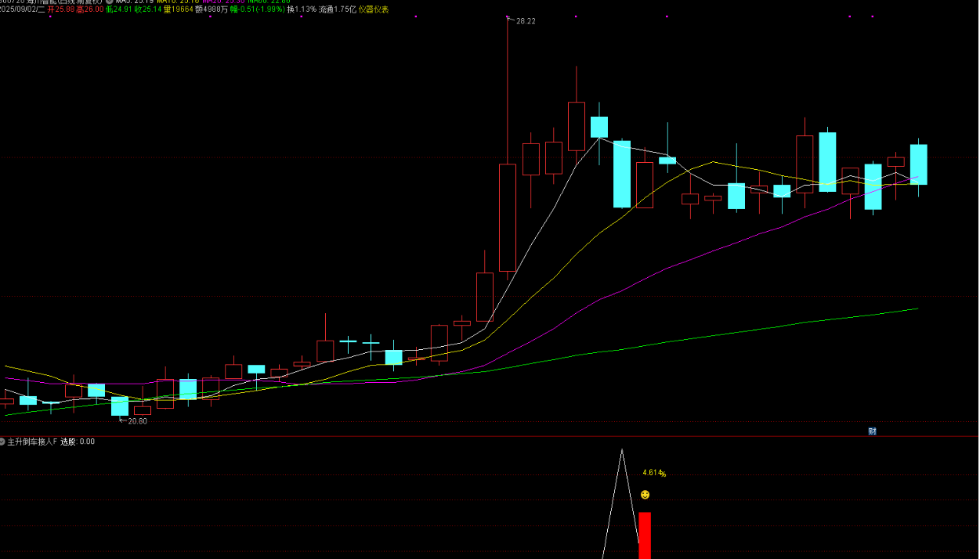The width and height of the screenshot is (980, 559).
Task: Click the peak of the white indicator spike
Action: (622, 450)
